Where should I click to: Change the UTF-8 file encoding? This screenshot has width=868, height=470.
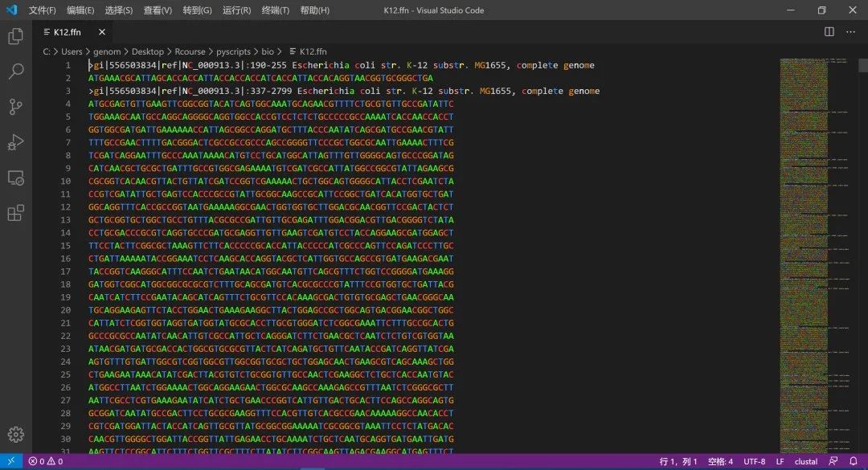tap(755, 461)
